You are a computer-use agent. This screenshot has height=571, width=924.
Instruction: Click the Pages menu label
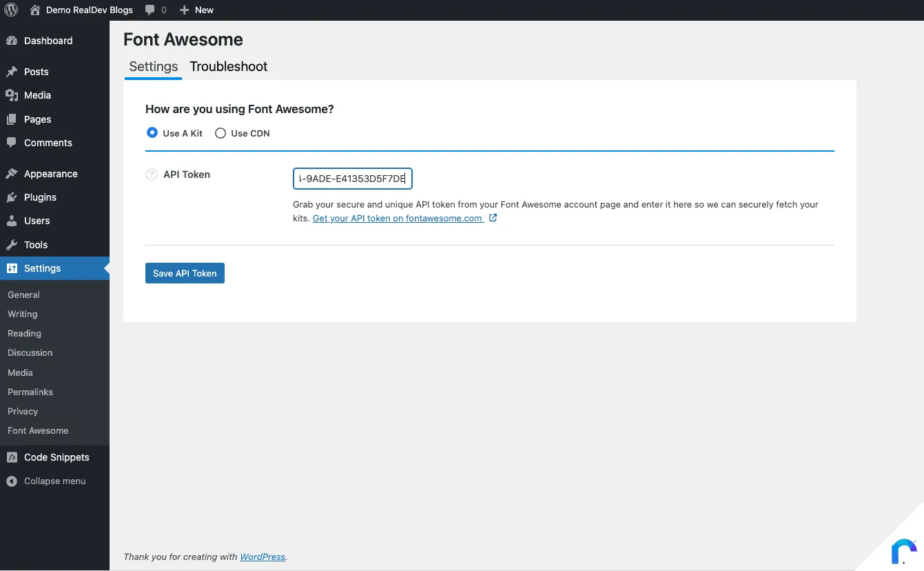[x=38, y=119]
